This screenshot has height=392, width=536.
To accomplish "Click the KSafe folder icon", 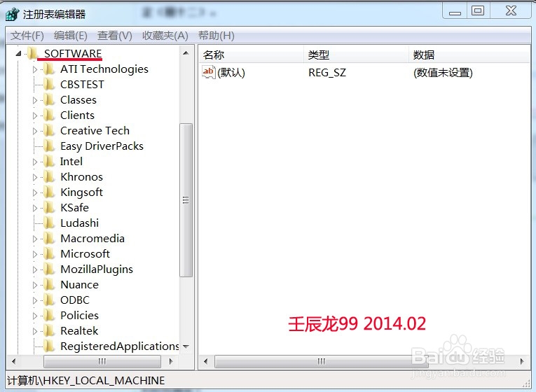I will [x=49, y=207].
